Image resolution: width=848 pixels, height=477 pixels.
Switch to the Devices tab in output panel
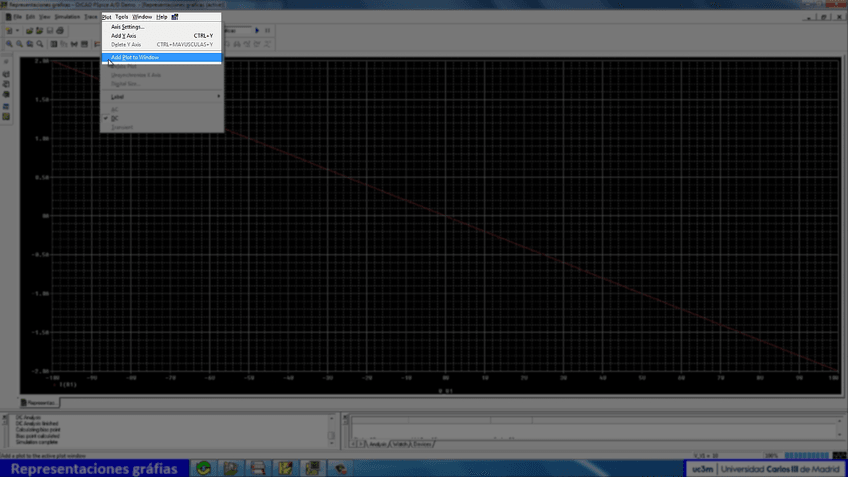422,443
